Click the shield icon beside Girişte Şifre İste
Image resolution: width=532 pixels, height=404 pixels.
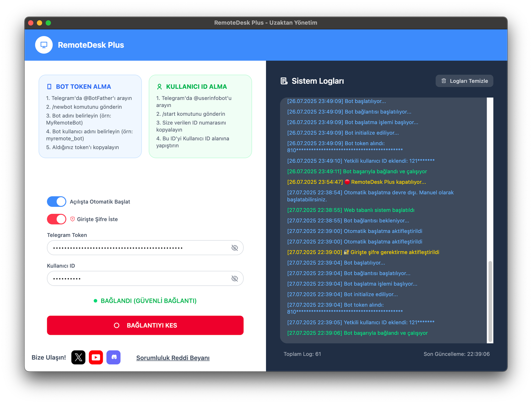(72, 219)
